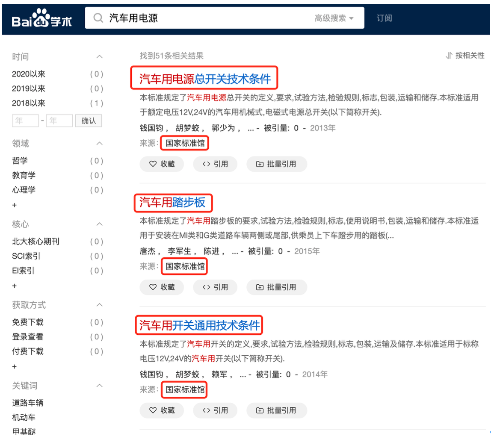The width and height of the screenshot is (491, 448).
Task: Open the 高级搜索 dropdown
Action: (x=334, y=18)
